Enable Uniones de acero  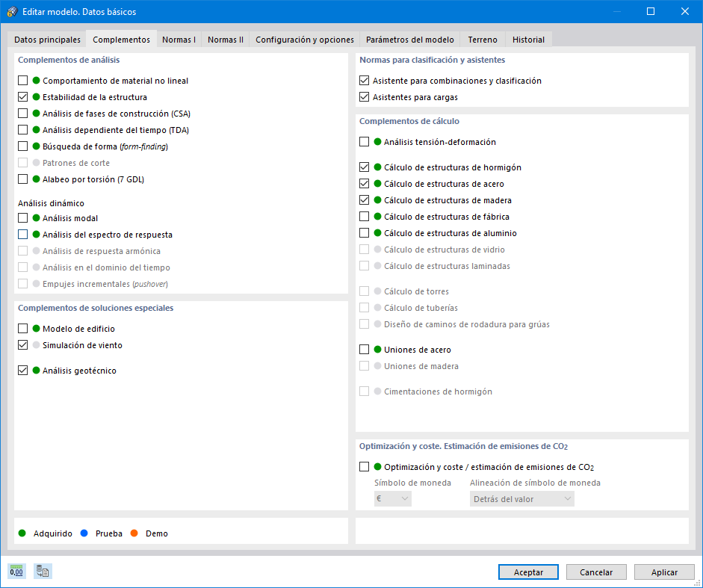point(365,349)
